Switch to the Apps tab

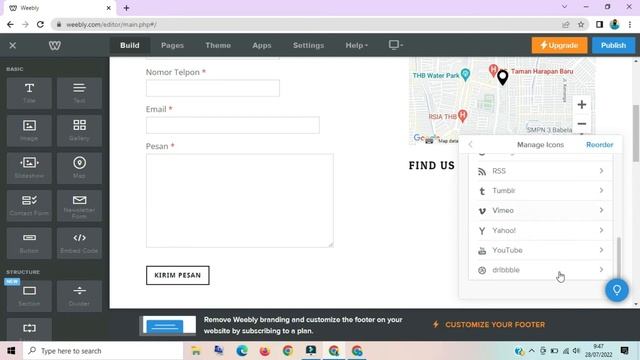pos(262,45)
